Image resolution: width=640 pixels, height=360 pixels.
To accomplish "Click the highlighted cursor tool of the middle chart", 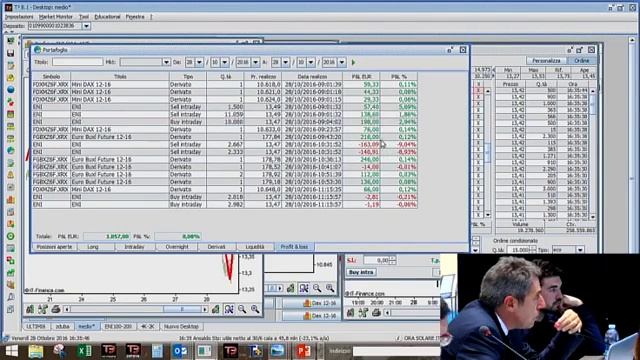I will coord(304,288).
